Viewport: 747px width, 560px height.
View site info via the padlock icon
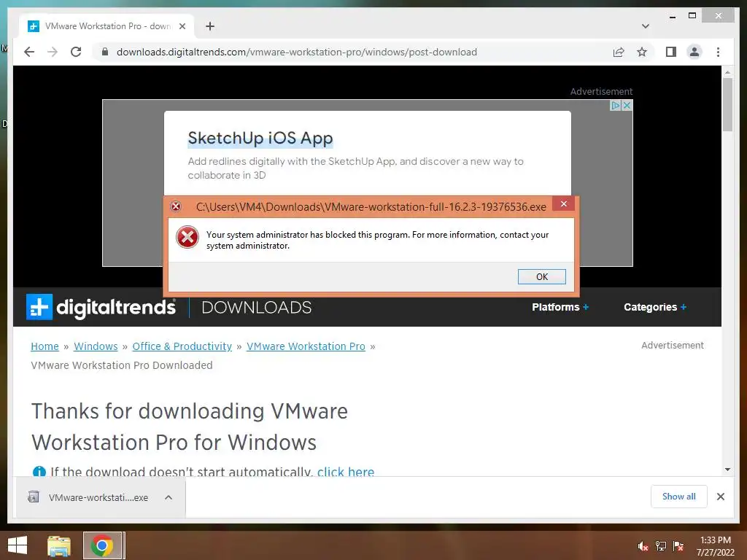(105, 52)
